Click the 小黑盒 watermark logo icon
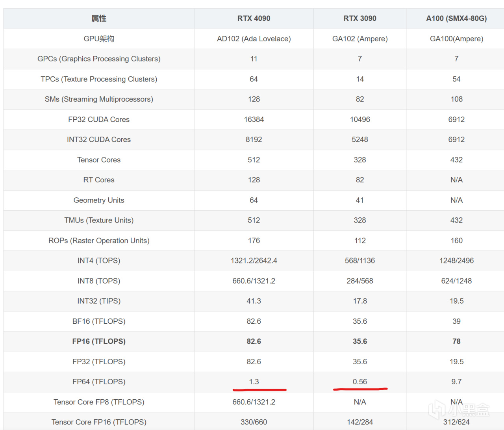This screenshot has height=430, width=504. 436,410
